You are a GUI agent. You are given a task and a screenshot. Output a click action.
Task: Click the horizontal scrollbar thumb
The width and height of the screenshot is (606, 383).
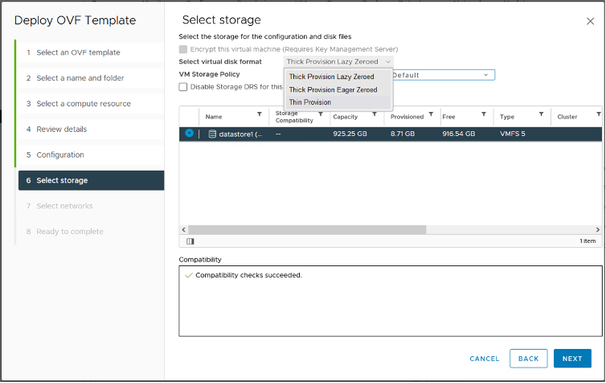pos(307,230)
